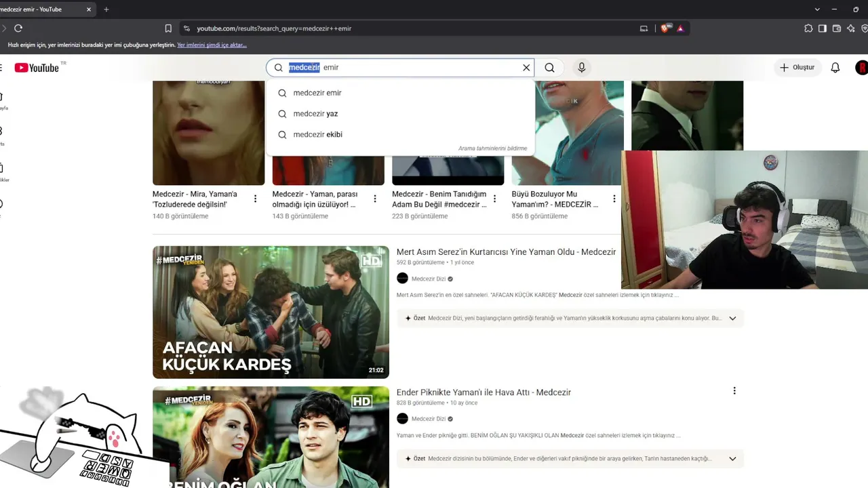Open short 'Büyü Bozuluyor Mu Yaman'ım?'

[x=555, y=199]
